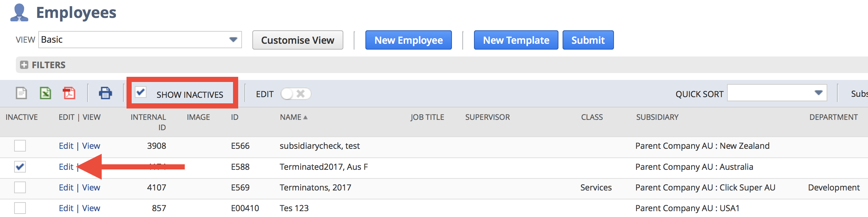This screenshot has height=217, width=868.
Task: Print the employee list
Action: point(105,93)
